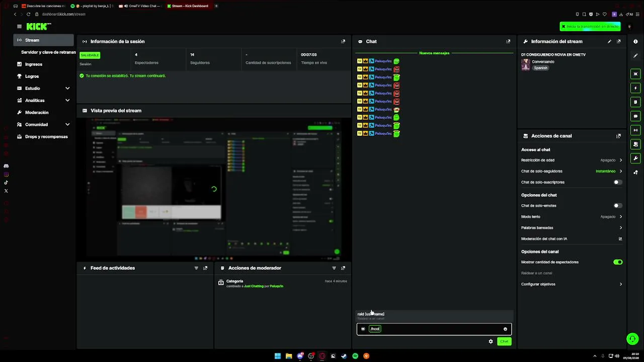
Task: Open Restricción de edad options
Action: (572, 160)
